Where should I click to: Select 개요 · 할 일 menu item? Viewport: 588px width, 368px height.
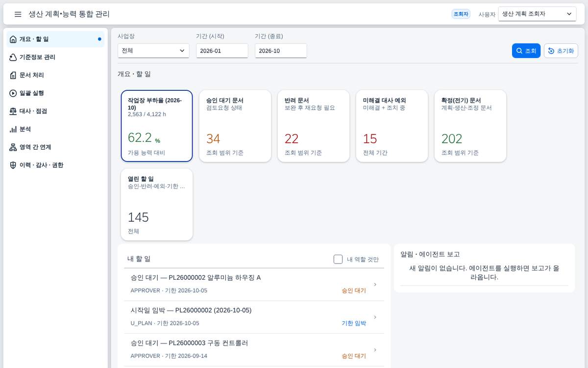[x=55, y=39]
